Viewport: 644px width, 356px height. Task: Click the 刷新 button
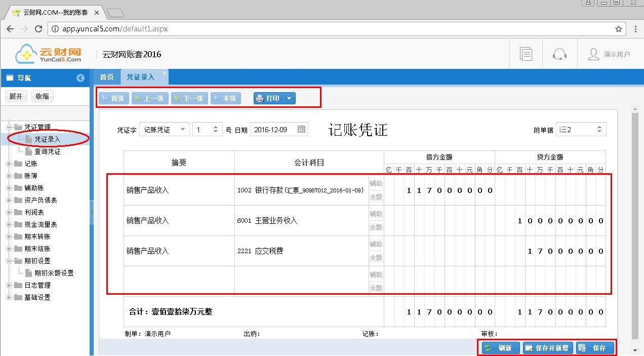(500, 348)
